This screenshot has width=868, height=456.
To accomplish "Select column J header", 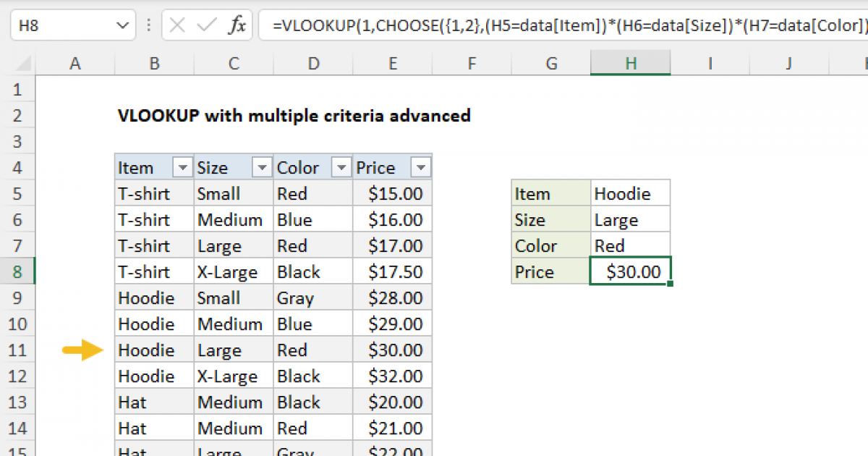I will coord(789,64).
